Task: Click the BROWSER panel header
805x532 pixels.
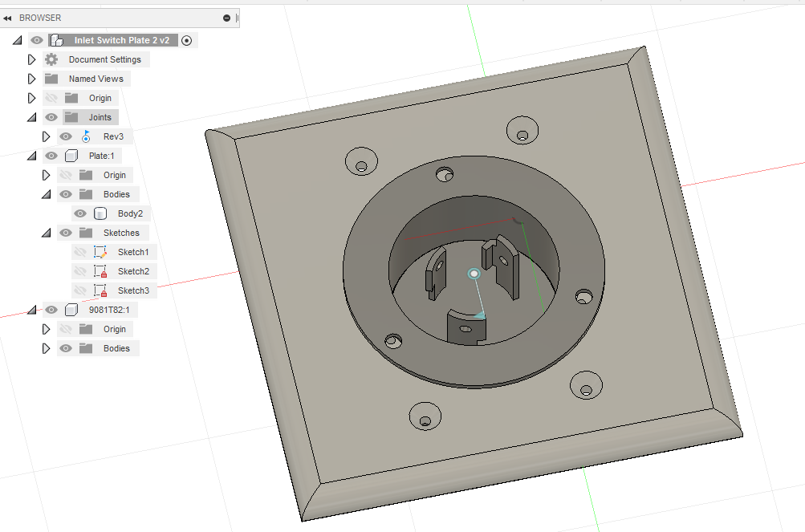Action: pyautogui.click(x=42, y=17)
